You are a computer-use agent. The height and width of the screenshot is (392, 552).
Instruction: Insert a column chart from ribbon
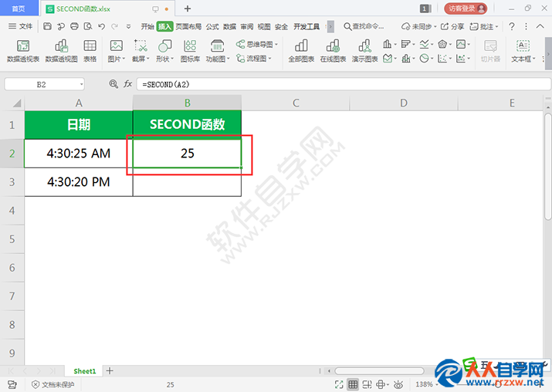click(388, 44)
